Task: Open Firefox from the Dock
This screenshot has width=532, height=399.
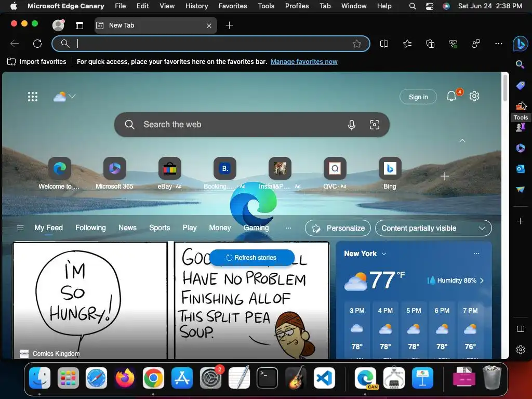Action: click(125, 378)
